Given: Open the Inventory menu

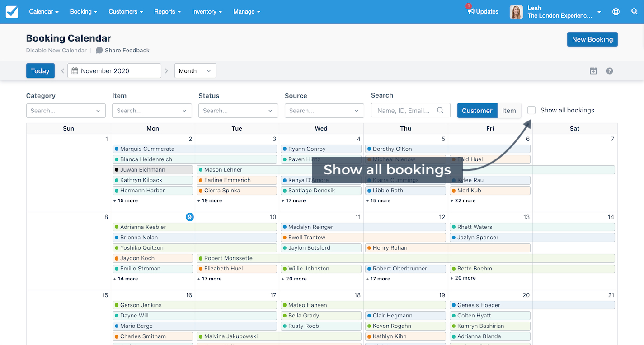Looking at the screenshot, I should (207, 12).
